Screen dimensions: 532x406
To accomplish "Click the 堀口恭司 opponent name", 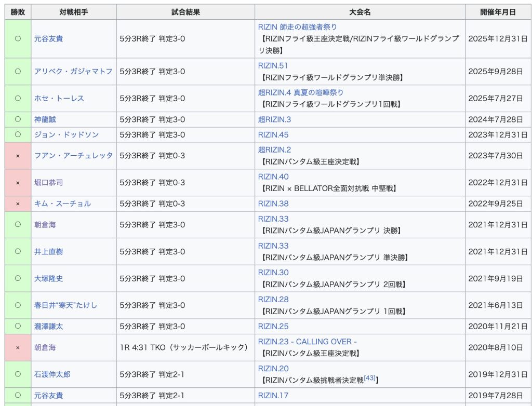I will (48, 183).
